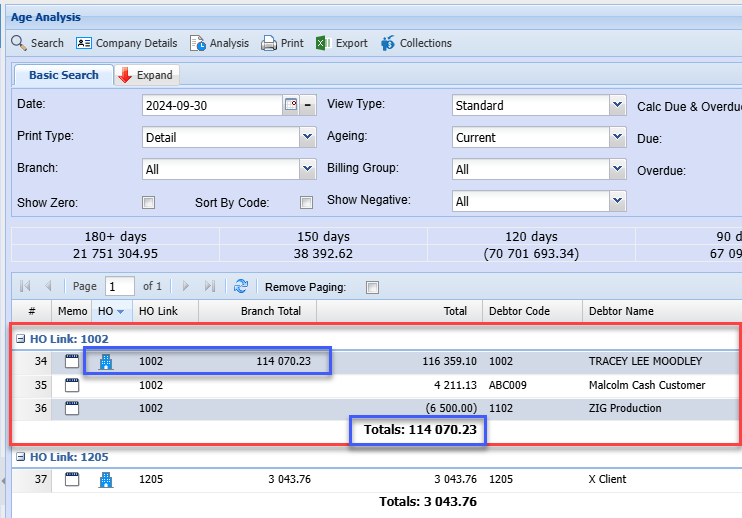Open Company Details from the toolbar
The image size is (742, 518).
(126, 43)
